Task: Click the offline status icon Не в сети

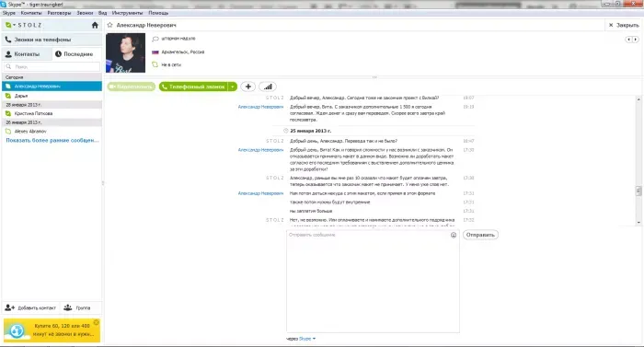Action: 155,64
